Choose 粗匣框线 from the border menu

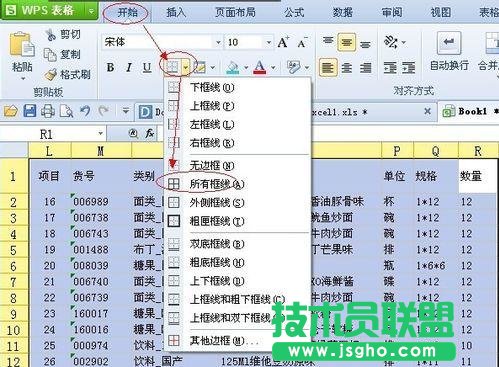point(238,221)
